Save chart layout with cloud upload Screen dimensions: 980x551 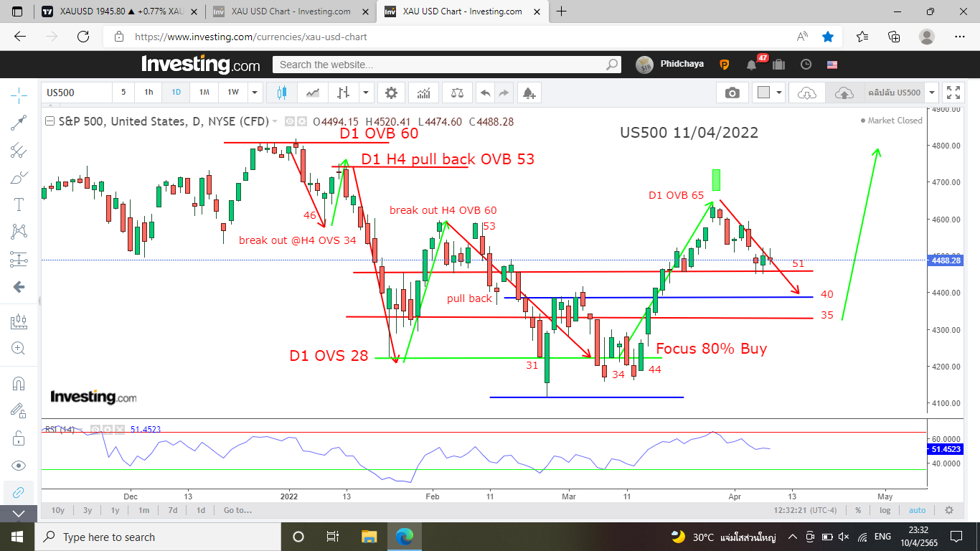pos(844,93)
